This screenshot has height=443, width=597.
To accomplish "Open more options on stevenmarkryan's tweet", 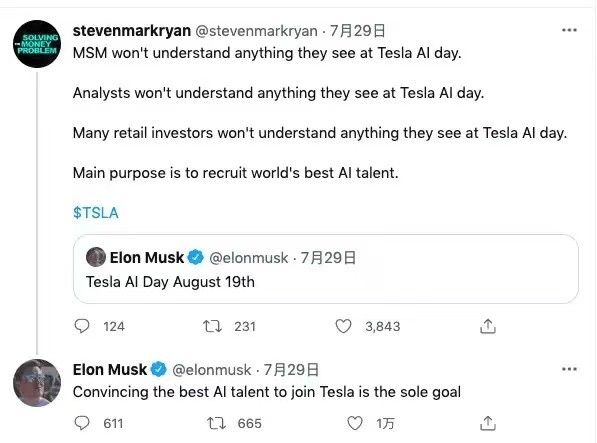I will click(569, 30).
